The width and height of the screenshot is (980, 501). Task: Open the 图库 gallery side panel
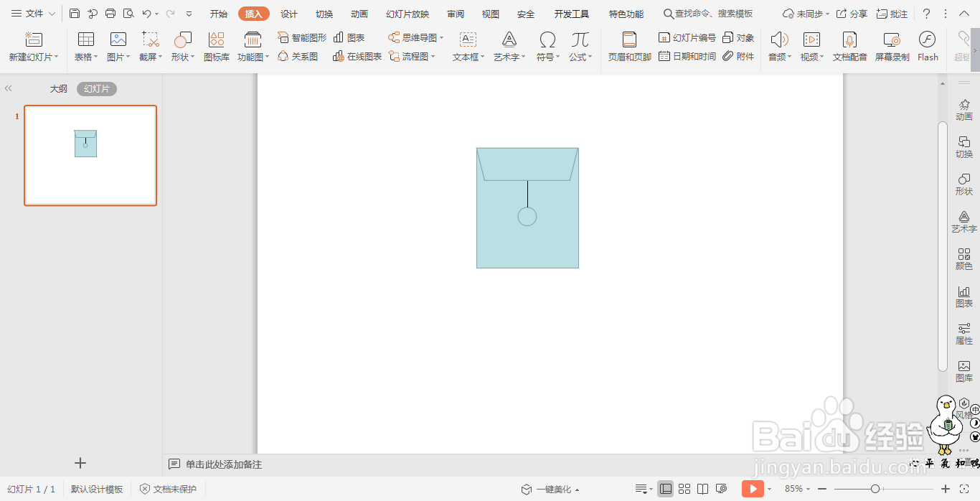click(964, 371)
